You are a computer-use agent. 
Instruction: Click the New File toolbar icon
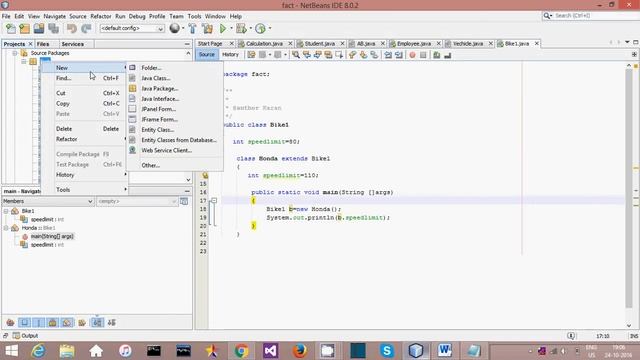11,29
